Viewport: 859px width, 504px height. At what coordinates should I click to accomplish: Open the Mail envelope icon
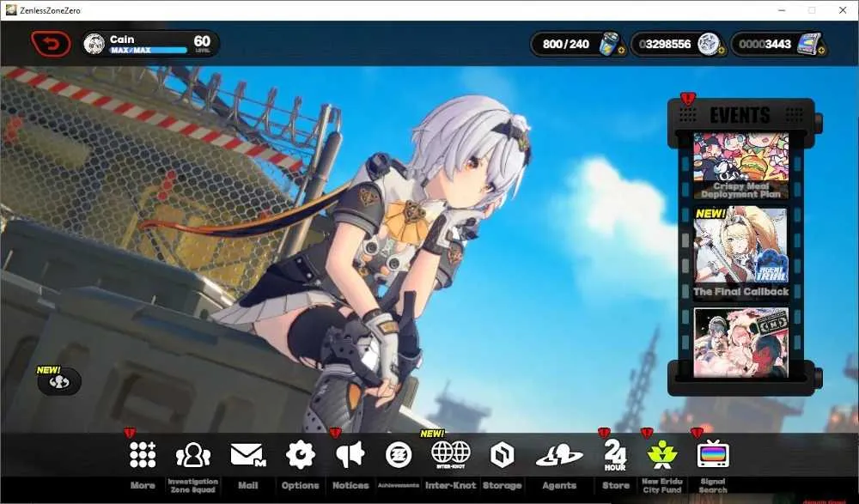click(247, 455)
